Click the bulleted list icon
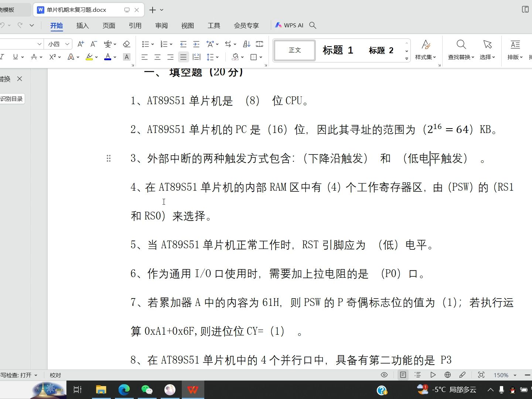The width and height of the screenshot is (532, 399). click(x=145, y=44)
